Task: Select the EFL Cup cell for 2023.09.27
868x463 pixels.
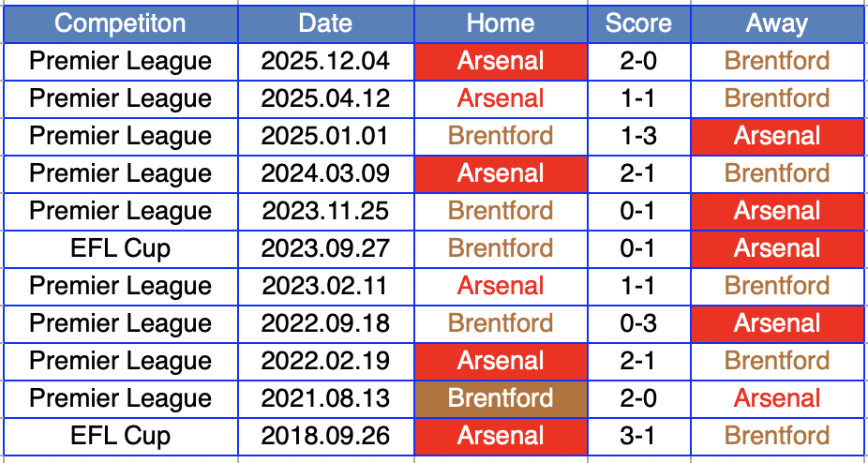Action: coord(120,248)
